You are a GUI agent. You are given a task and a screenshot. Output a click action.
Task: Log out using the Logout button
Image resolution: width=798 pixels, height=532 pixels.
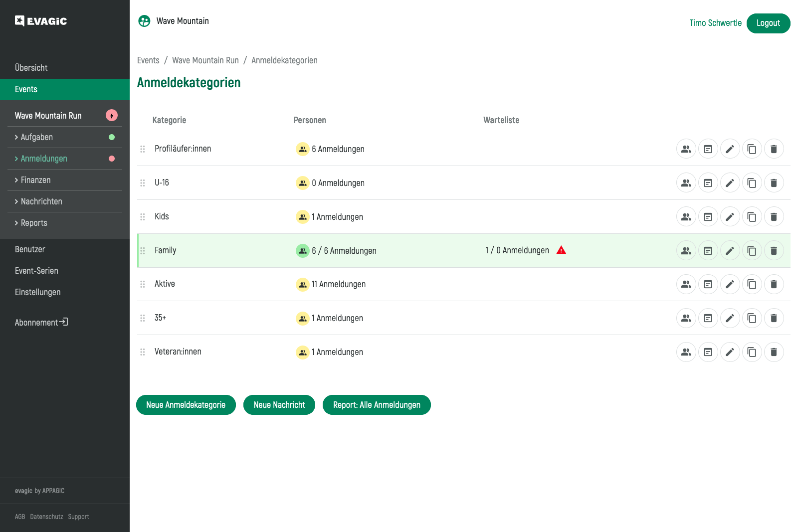coord(768,23)
